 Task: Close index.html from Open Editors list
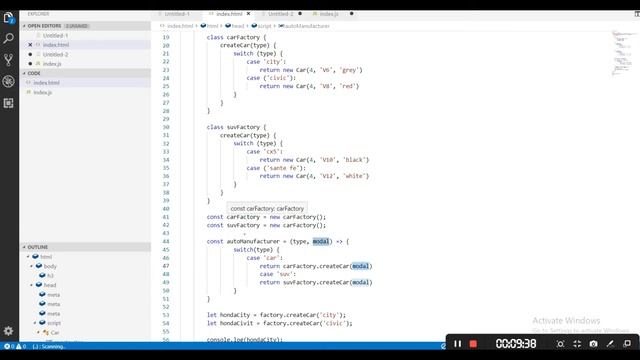click(x=30, y=45)
